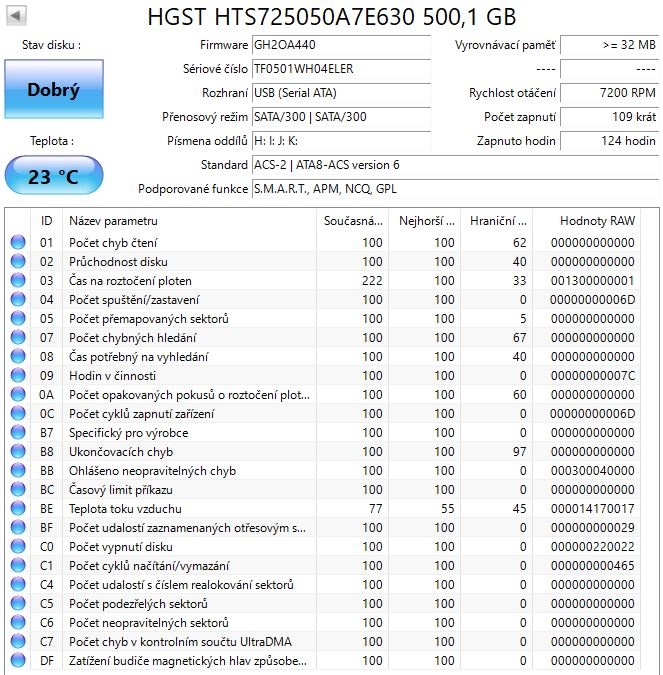
Task: Click status orb for Počet podezřelých sektorů
Action: point(18,603)
